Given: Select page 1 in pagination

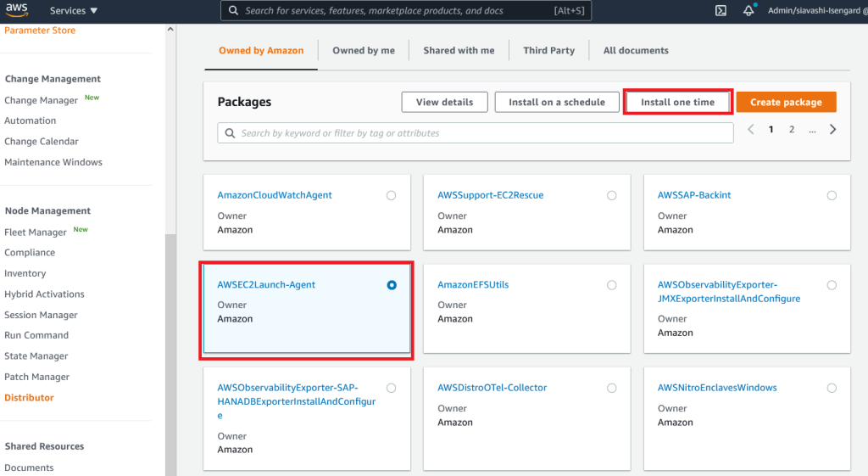Looking at the screenshot, I should point(771,130).
